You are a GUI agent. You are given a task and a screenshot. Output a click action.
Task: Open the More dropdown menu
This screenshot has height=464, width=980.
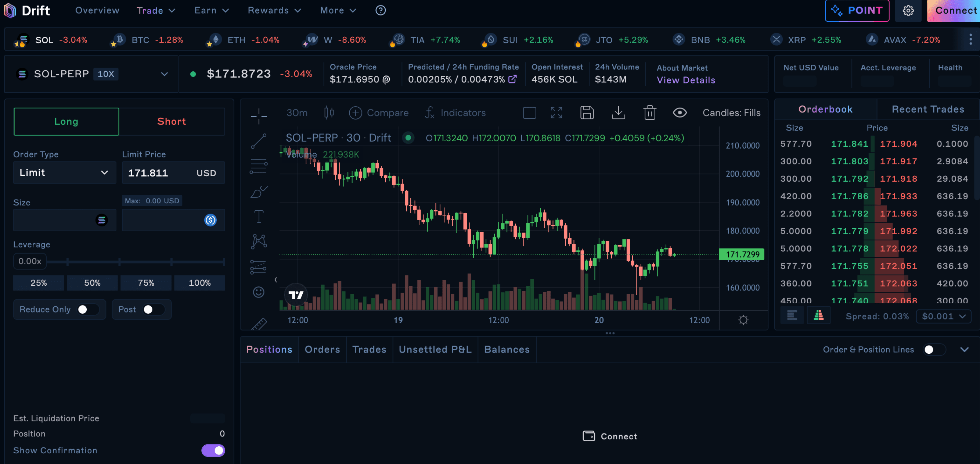[x=338, y=10]
